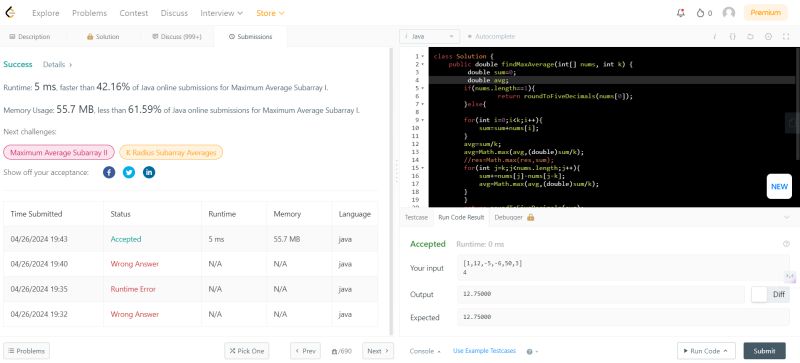Open the user profile avatar
This screenshot has height=363, width=800.
pos(729,13)
